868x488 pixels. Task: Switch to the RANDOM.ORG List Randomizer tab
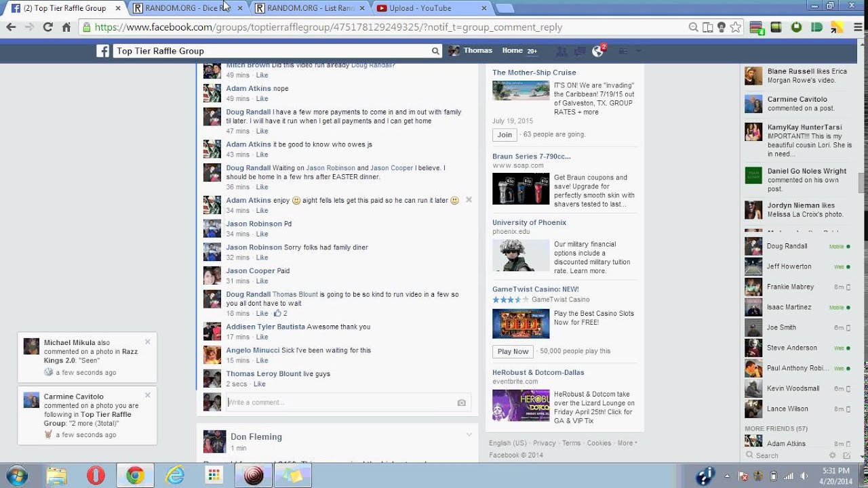click(x=309, y=8)
